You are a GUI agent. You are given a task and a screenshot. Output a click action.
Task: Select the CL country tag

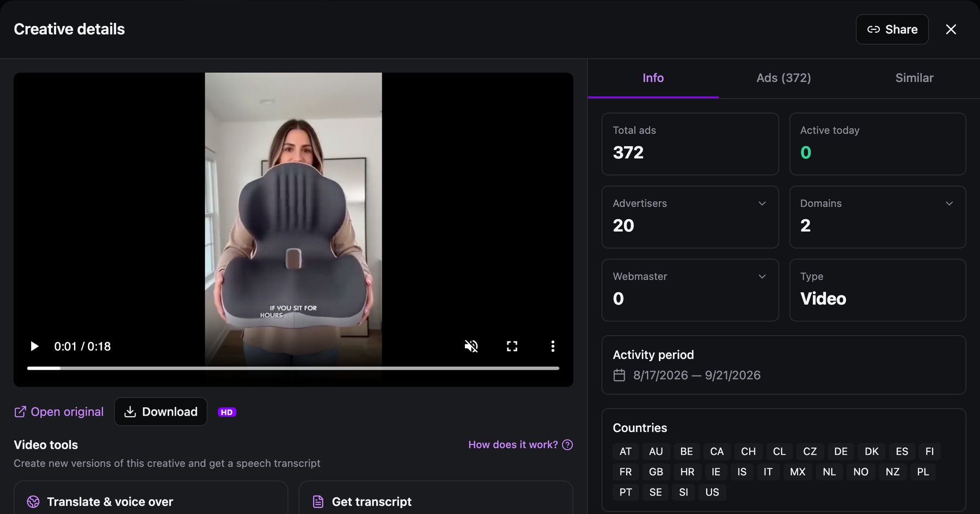[x=780, y=451]
